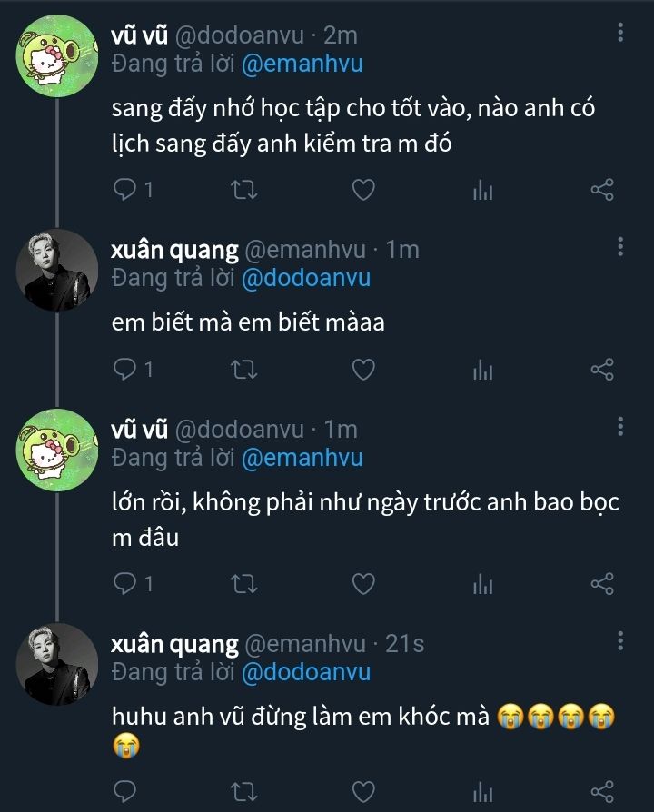Open vũ vũ's Hello Kitty avatar in first tweet
The width and height of the screenshot is (654, 812).
tap(57, 56)
